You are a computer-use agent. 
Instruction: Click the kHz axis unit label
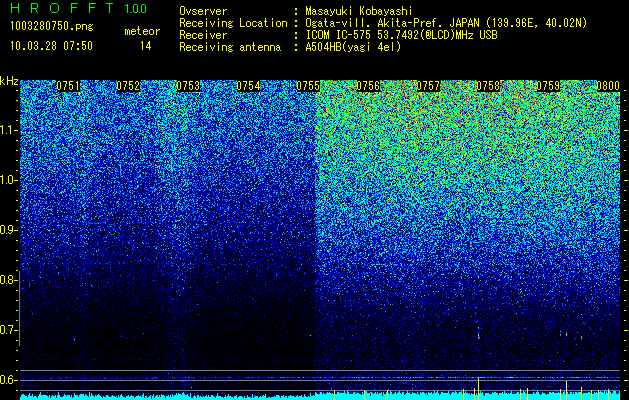(9, 81)
